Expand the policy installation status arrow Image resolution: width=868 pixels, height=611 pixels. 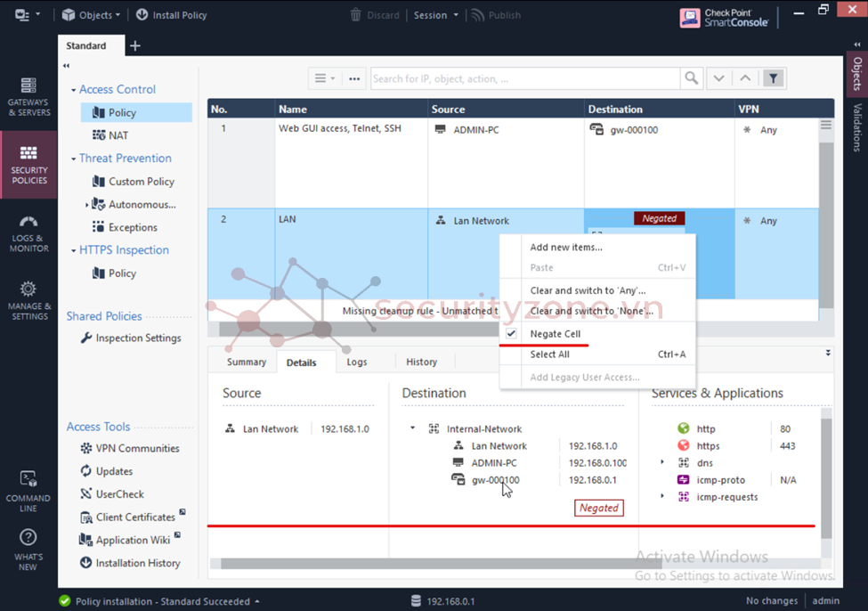(257, 601)
